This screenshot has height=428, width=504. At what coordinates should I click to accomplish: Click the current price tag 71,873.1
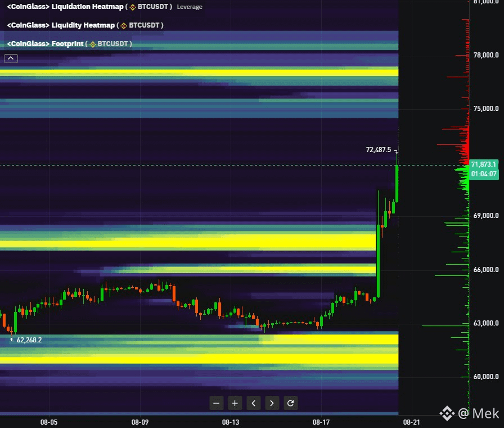click(484, 164)
